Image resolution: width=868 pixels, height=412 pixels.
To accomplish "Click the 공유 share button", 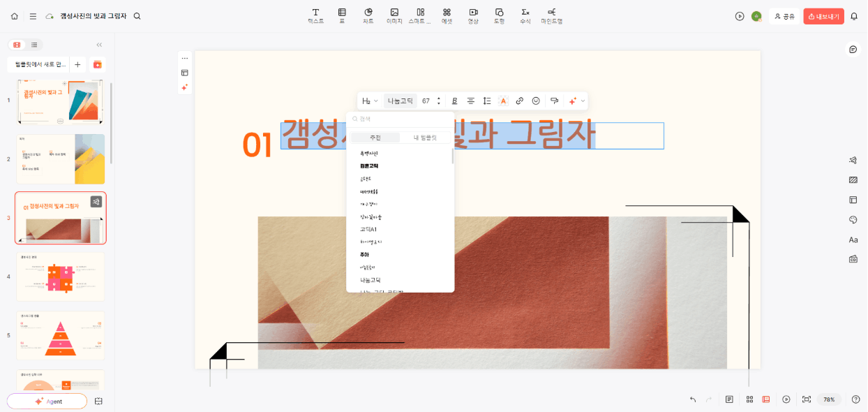I will coord(784,16).
